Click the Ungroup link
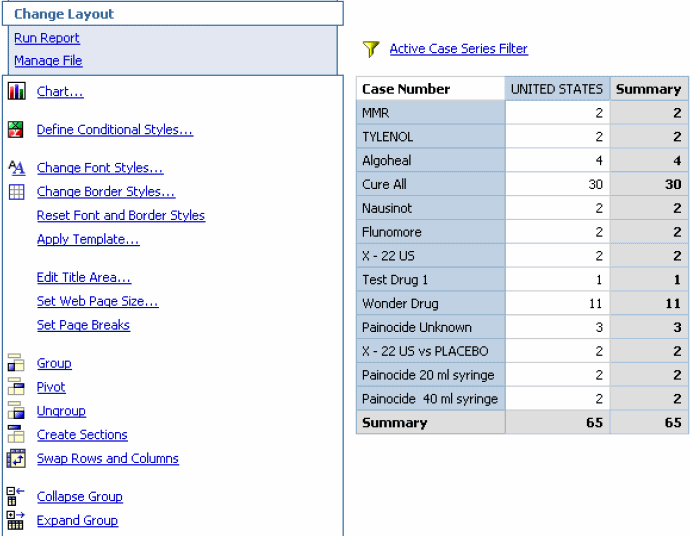Viewport: 690px width, 536px height. pos(61,411)
